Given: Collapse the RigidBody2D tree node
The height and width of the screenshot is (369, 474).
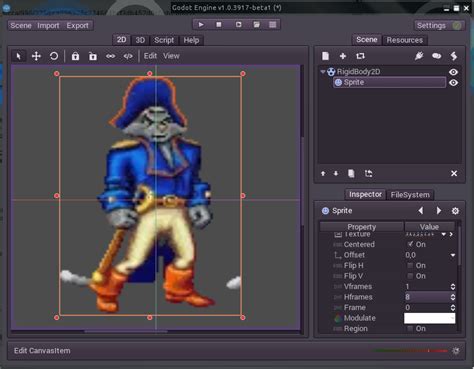Looking at the screenshot, I should tap(323, 72).
